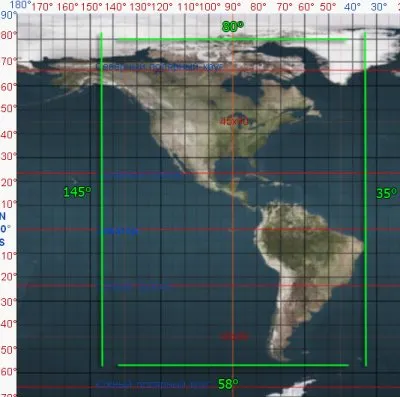400x397 pixels.
Task: Click the red 80° longitude label in top row
Action: click(258, 7)
